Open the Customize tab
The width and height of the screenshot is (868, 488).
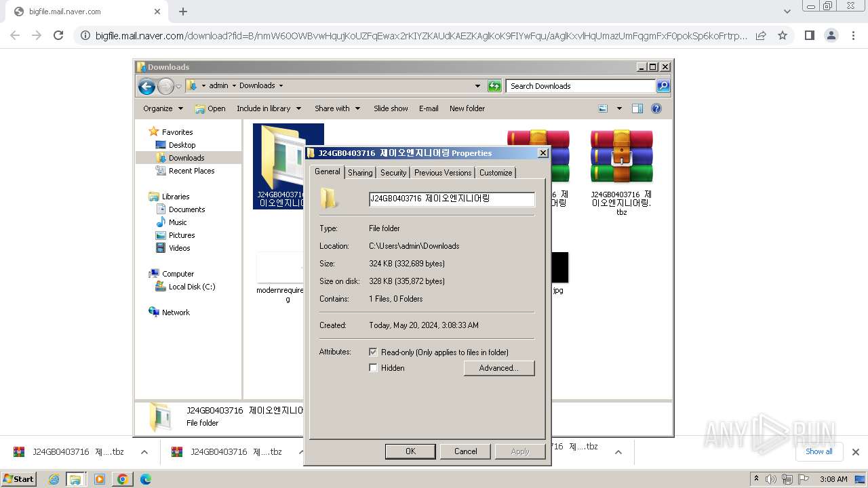[x=496, y=173]
